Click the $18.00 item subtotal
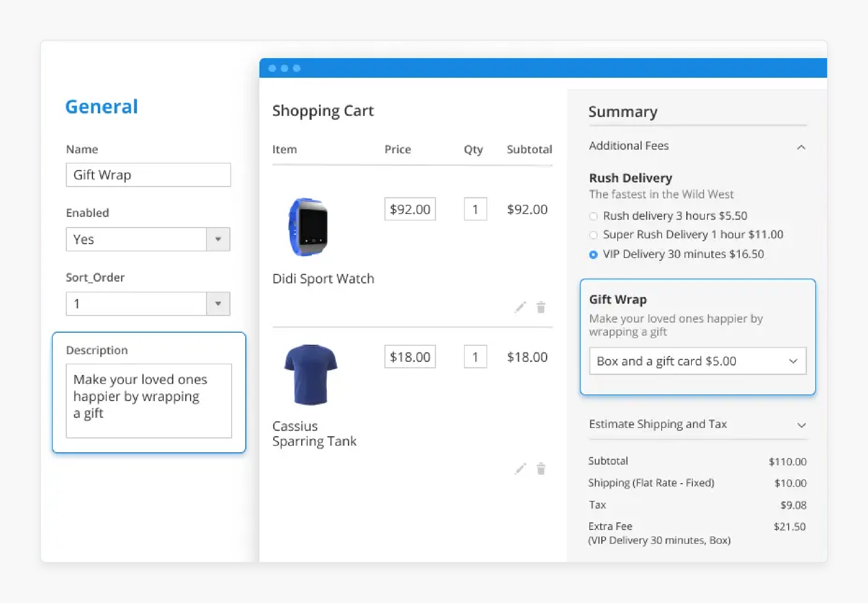Image resolution: width=868 pixels, height=603 pixels. (527, 357)
